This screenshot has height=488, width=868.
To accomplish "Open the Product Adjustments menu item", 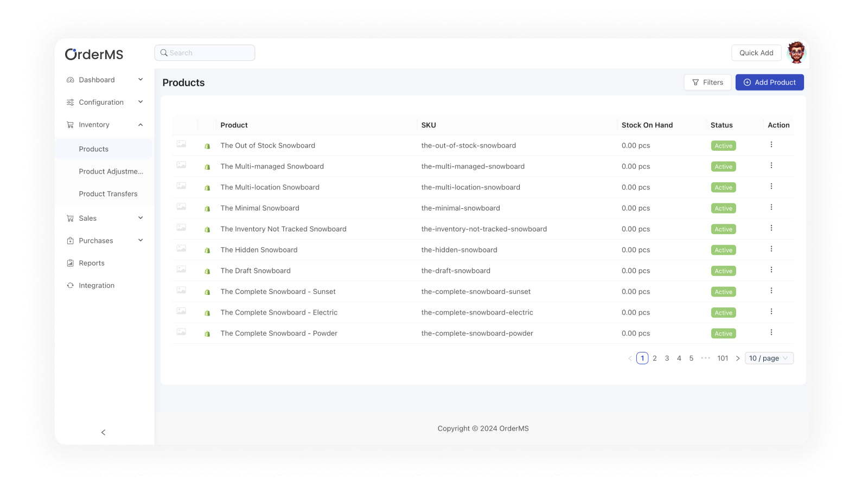I will pos(110,171).
